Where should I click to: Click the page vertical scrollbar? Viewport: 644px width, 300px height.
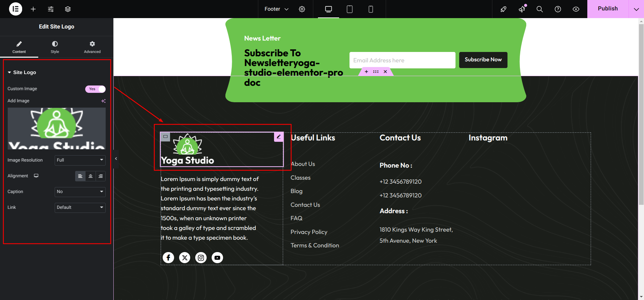pos(641,114)
